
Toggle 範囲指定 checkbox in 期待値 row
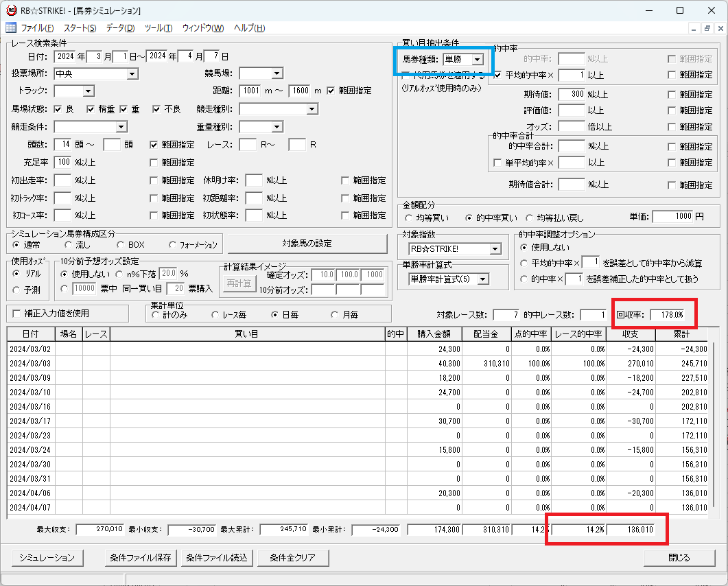(672, 95)
